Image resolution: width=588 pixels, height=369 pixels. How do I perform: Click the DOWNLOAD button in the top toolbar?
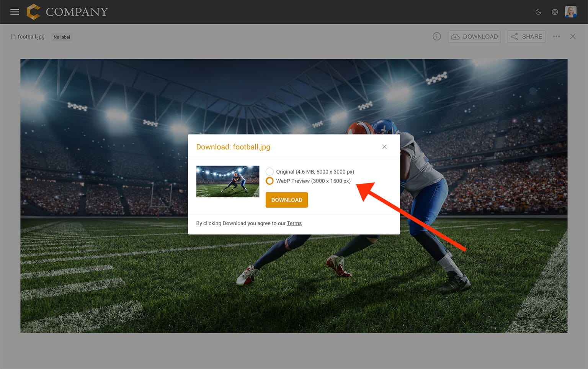[x=474, y=36]
